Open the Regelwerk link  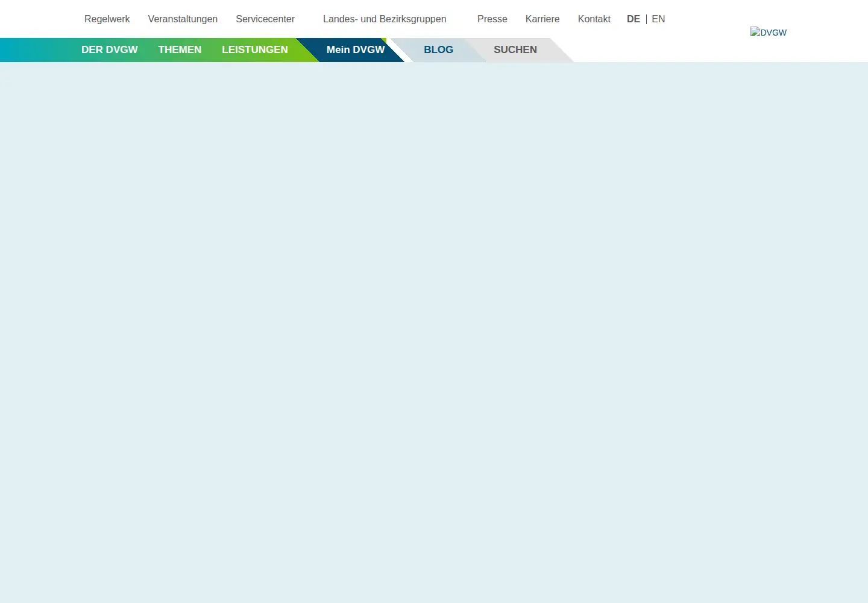[x=107, y=19]
